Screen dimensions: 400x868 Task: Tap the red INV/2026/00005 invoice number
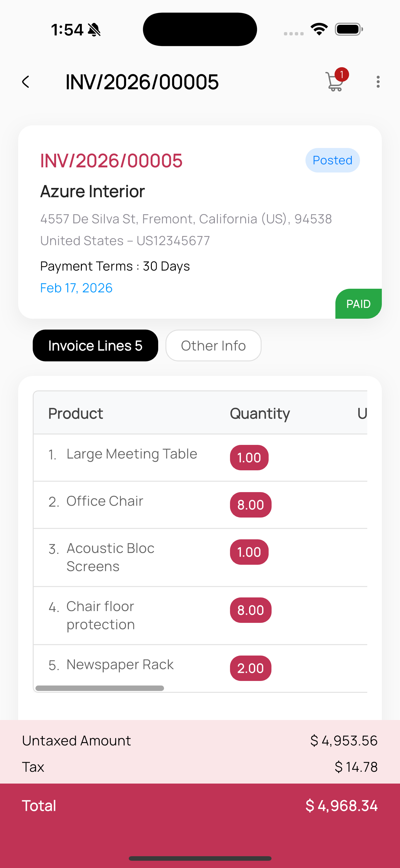pyautogui.click(x=111, y=160)
